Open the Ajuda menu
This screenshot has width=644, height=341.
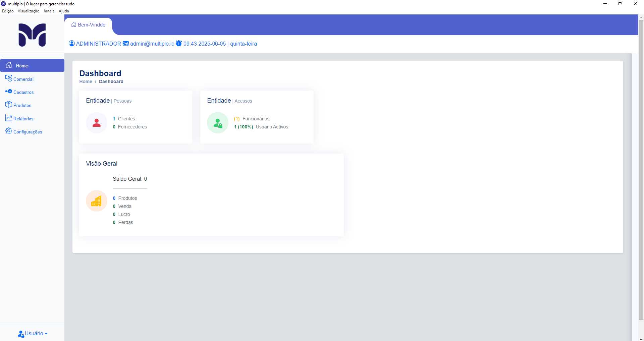click(64, 11)
